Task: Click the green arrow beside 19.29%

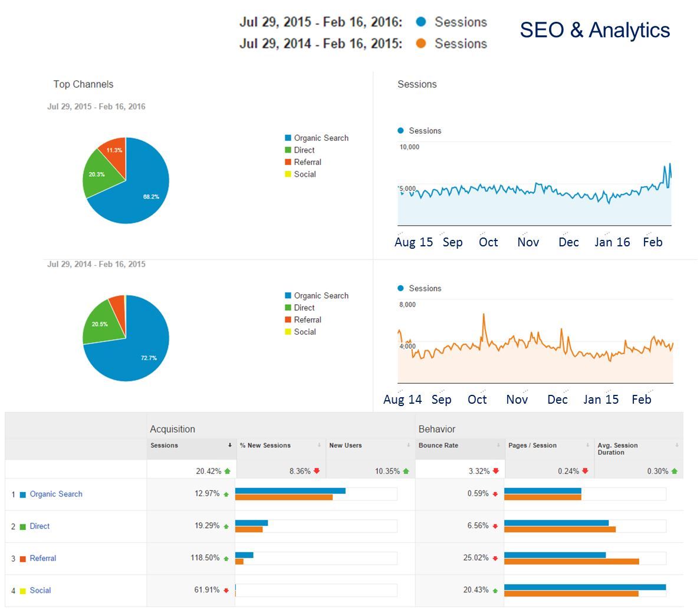Action: click(226, 526)
